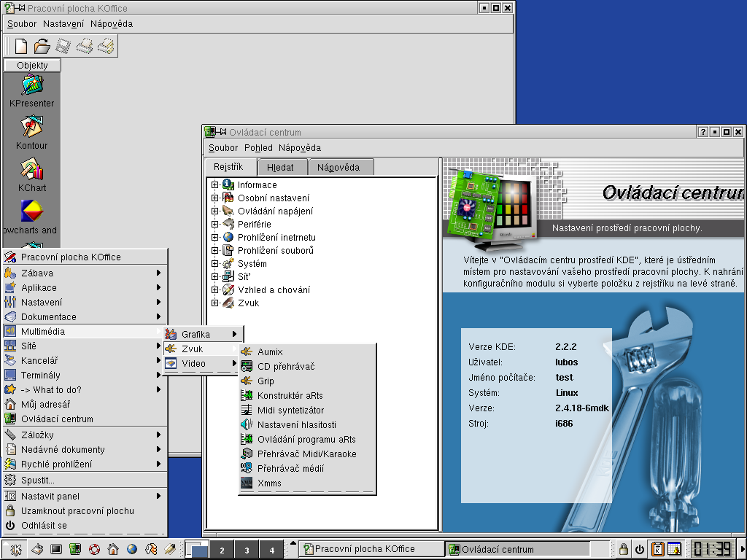Open the Klipper clipboard icon in tray
Viewport: 747px width, 560px height.
[x=657, y=549]
